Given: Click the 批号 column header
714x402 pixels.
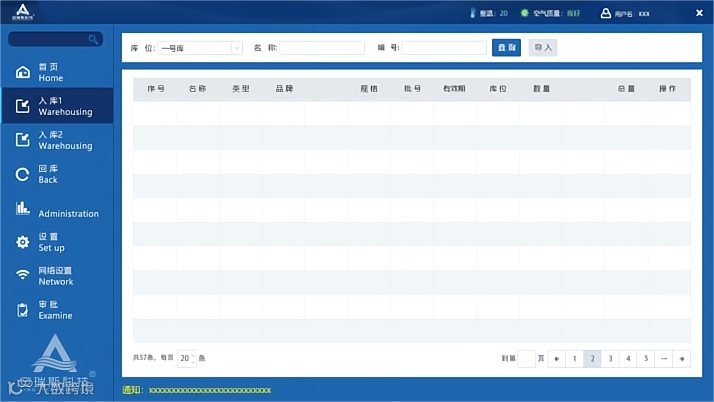Looking at the screenshot, I should click(413, 89).
